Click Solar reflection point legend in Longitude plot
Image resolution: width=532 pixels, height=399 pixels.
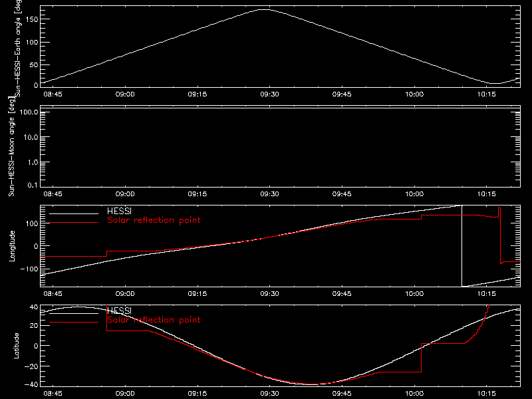154,220
